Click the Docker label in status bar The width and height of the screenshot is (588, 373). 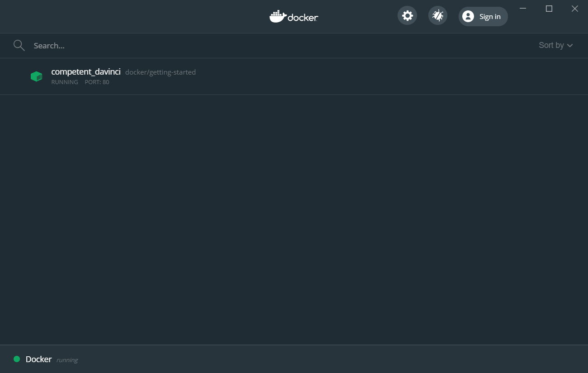pos(39,359)
